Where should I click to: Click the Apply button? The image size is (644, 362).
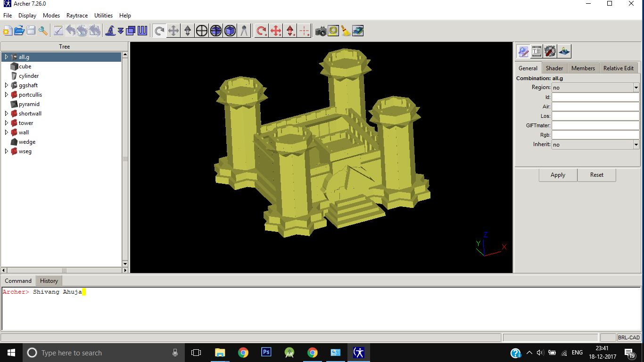(x=558, y=175)
